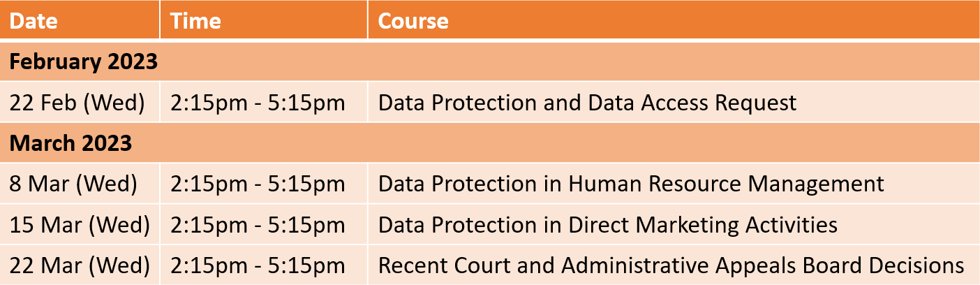Click the 22 Mar (Wed) date cell
Viewport: 980px width, 285px height.
coord(80,265)
